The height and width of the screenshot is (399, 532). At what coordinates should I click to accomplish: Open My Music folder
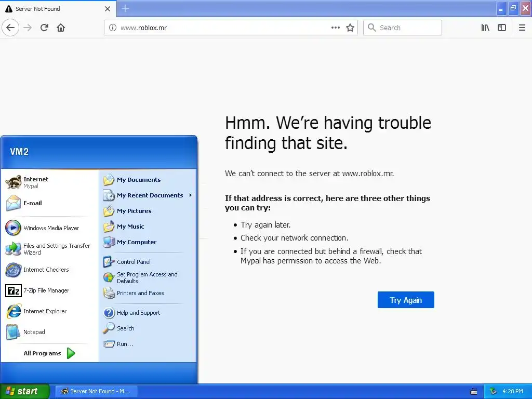coord(148,227)
